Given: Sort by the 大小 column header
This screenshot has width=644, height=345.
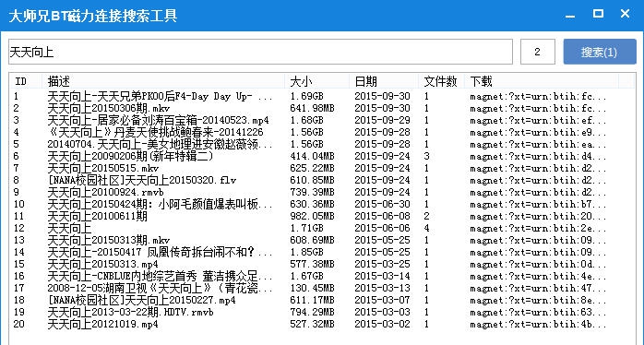Looking at the screenshot, I should pyautogui.click(x=317, y=81).
